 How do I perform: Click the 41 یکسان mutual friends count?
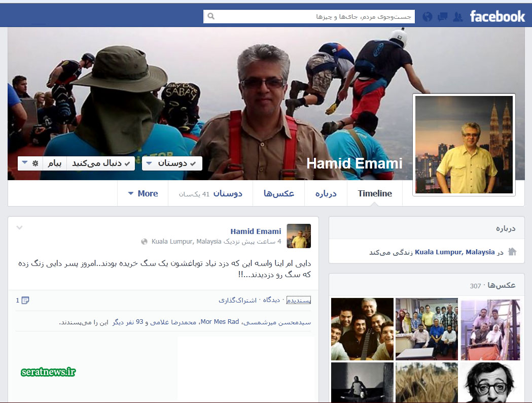click(x=194, y=194)
